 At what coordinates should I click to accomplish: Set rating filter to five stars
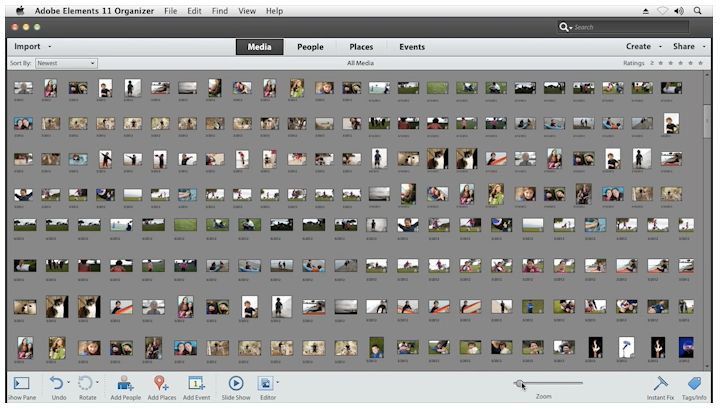(701, 63)
